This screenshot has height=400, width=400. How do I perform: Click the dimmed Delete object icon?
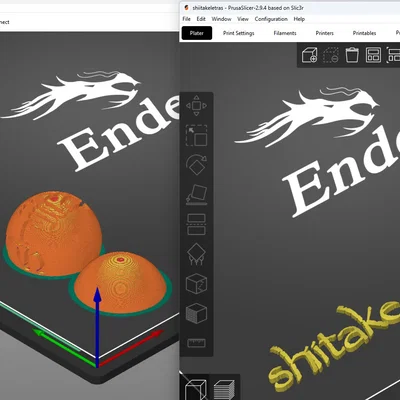(x=331, y=55)
